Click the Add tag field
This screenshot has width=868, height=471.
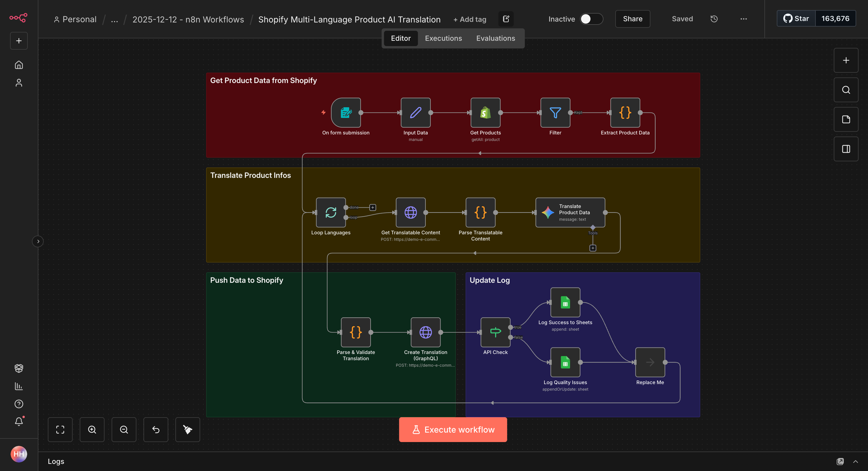pyautogui.click(x=470, y=20)
